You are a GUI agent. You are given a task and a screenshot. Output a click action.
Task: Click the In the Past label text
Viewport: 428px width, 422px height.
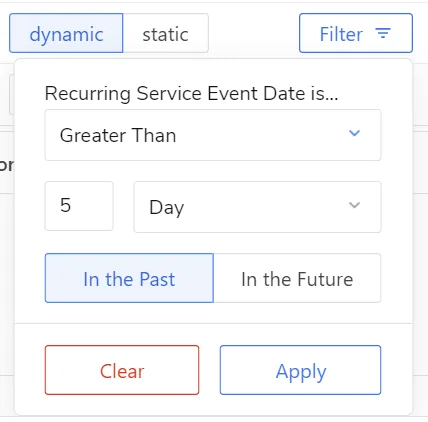tap(129, 279)
